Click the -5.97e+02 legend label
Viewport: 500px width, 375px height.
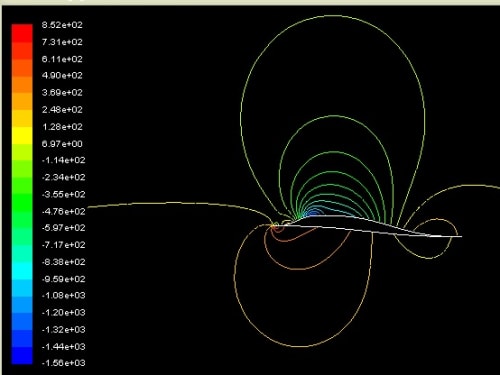coord(63,228)
